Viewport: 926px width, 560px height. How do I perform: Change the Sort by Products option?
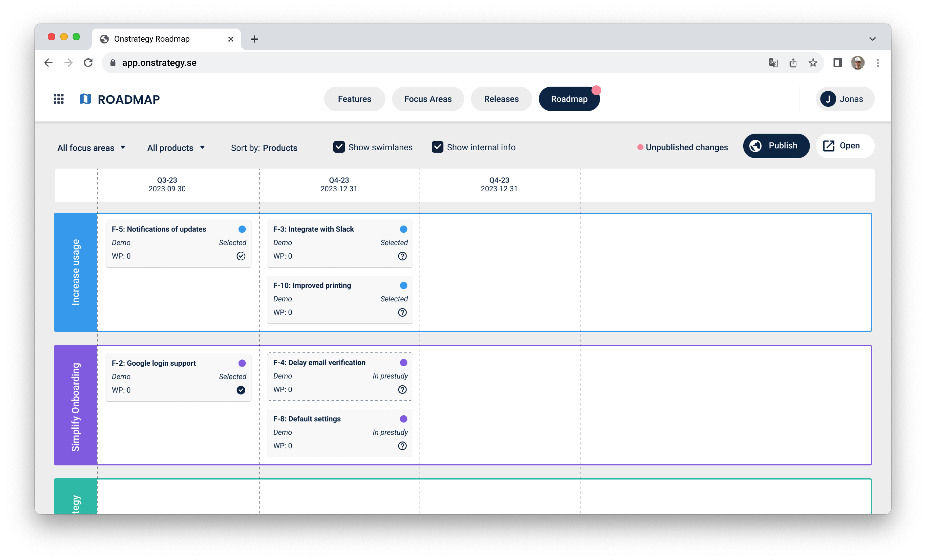coord(280,148)
